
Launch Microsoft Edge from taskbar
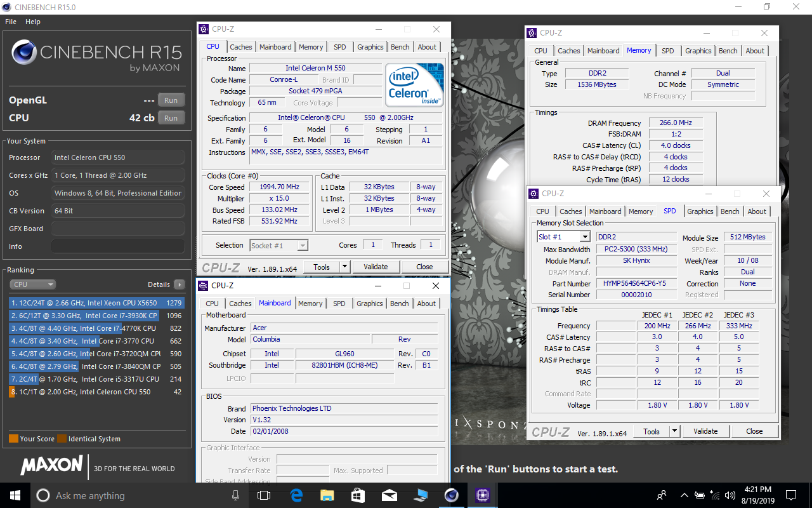(296, 495)
